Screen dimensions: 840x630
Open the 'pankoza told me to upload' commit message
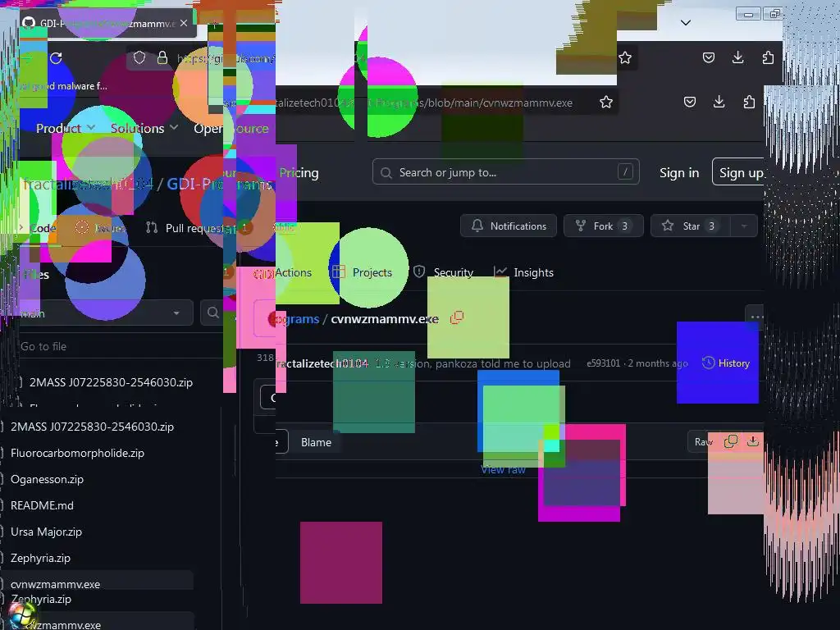pos(473,363)
